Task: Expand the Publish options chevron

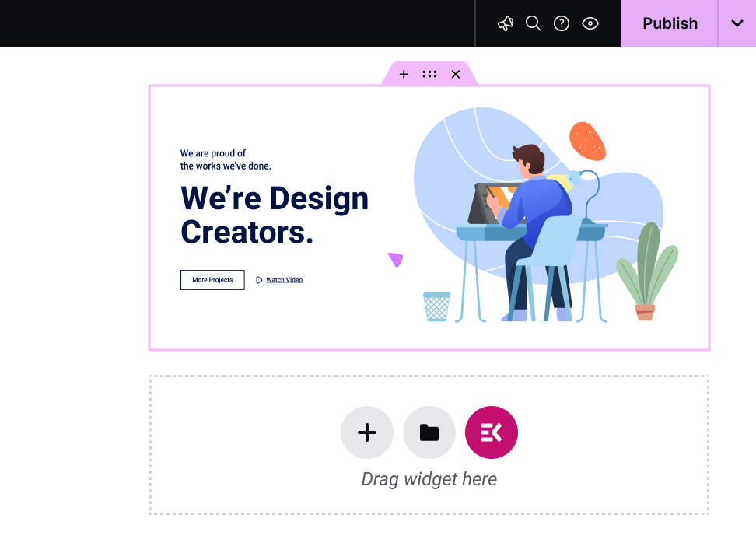Action: [737, 23]
